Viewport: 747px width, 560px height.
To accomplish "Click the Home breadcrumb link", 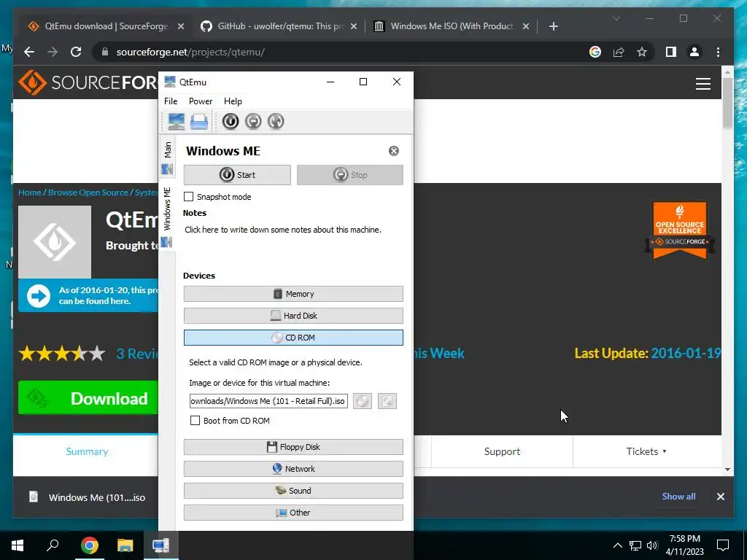I will pyautogui.click(x=29, y=192).
